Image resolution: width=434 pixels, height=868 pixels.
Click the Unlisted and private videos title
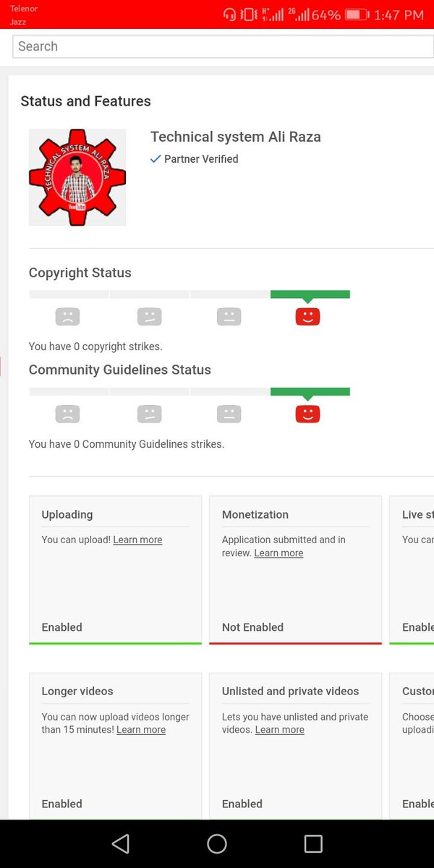pyautogui.click(x=291, y=692)
